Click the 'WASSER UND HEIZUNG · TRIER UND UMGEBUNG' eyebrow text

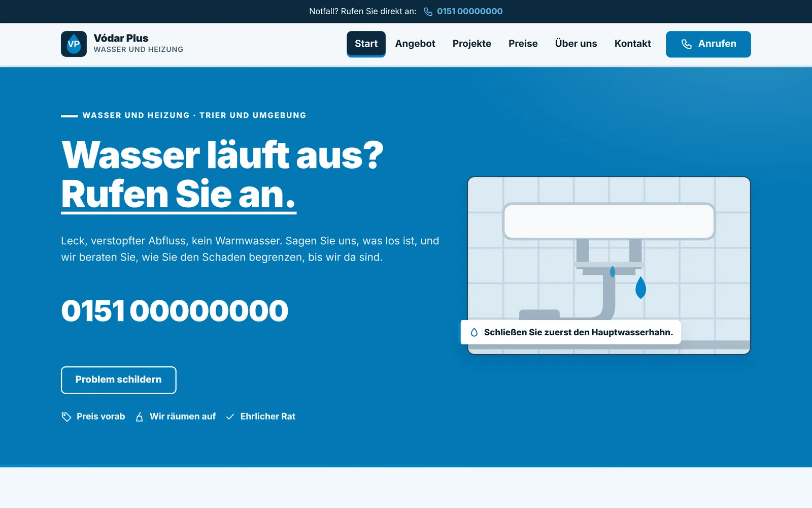coord(194,115)
